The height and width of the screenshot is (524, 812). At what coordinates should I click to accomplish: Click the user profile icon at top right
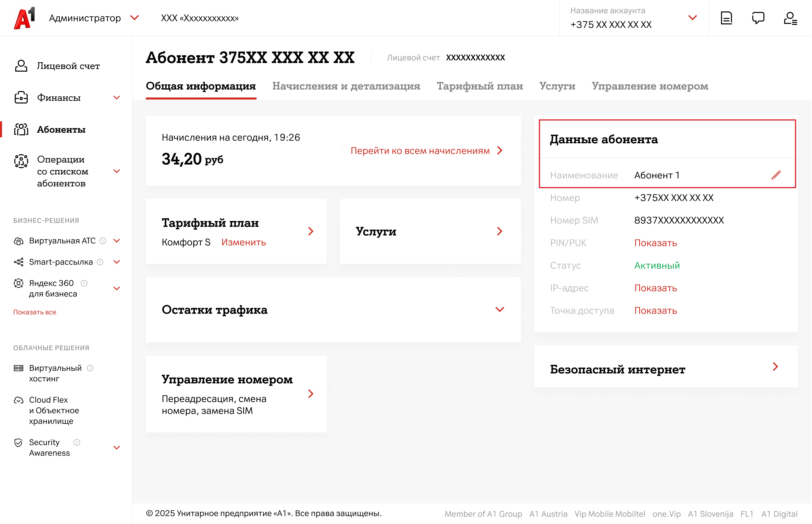point(790,18)
